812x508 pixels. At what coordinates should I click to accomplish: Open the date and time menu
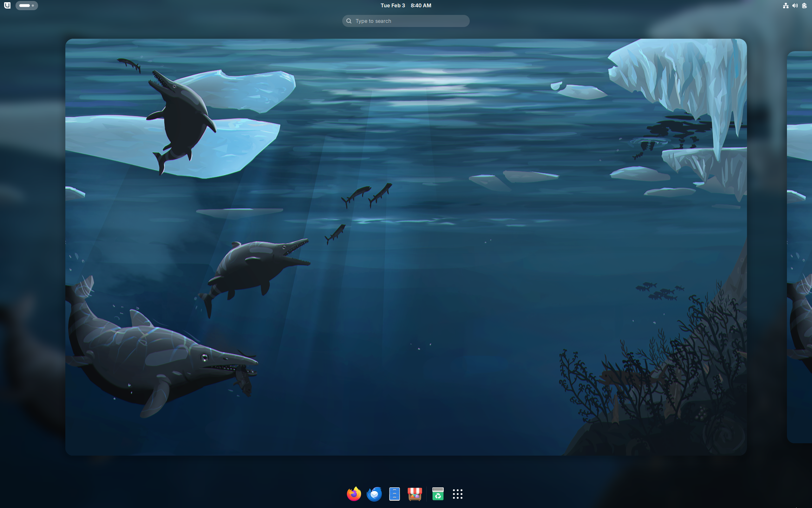pos(406,5)
